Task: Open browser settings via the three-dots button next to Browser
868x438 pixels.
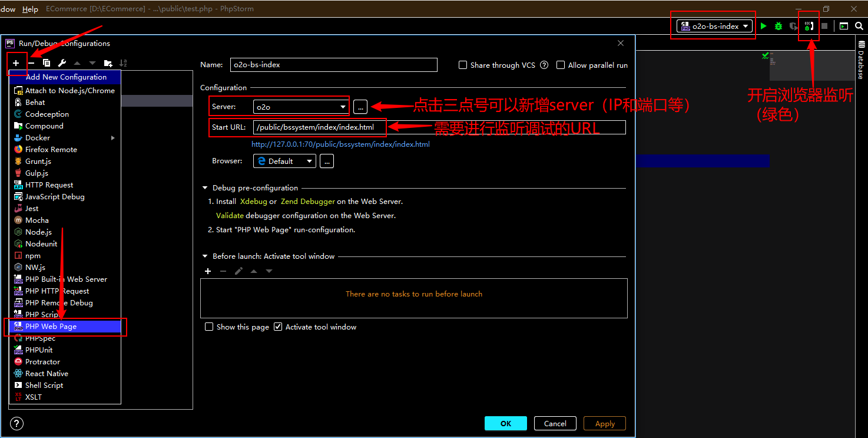Action: [x=327, y=161]
